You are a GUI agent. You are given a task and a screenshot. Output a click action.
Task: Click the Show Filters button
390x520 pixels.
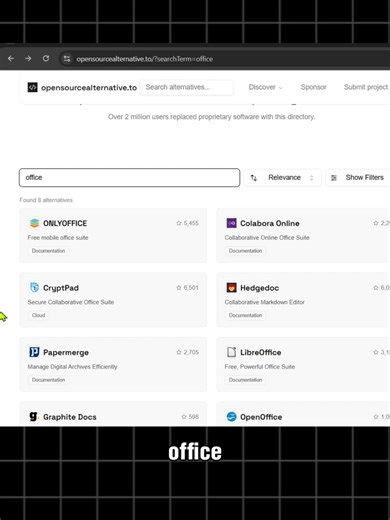click(x=358, y=177)
